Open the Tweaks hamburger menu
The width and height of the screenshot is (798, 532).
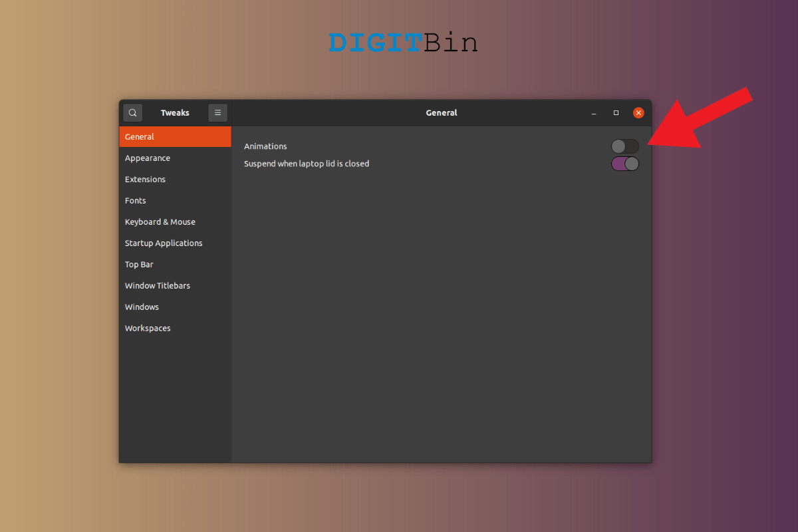point(217,112)
